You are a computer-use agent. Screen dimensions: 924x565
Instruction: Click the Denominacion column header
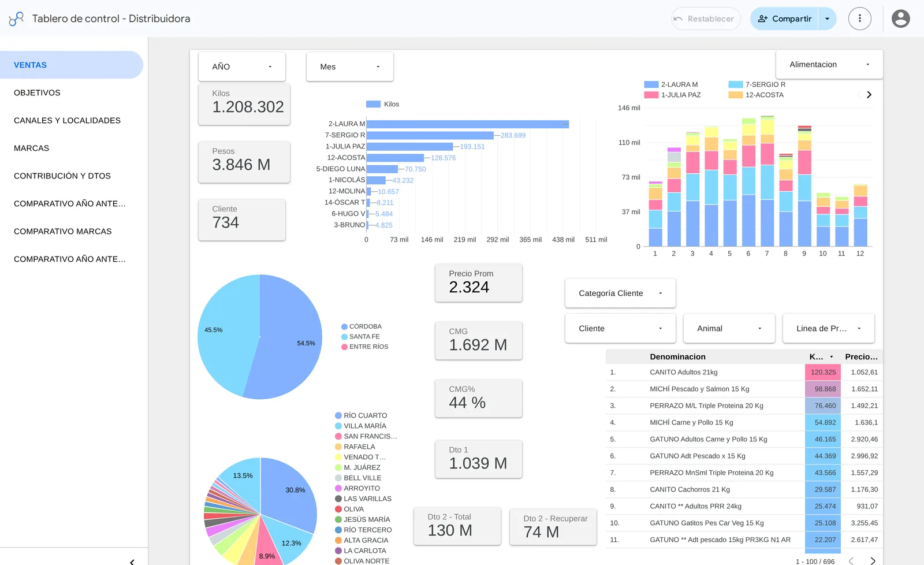(677, 356)
